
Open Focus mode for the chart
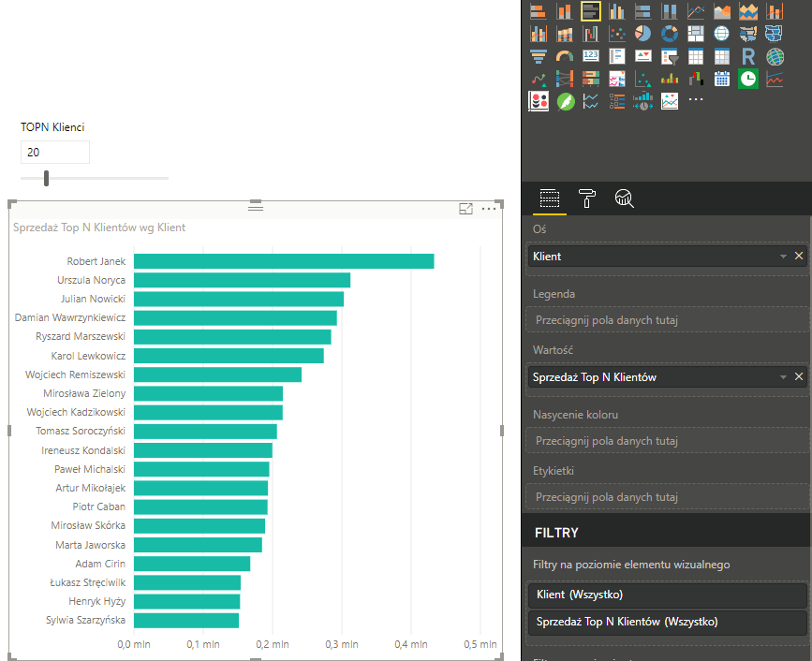[x=465, y=209]
